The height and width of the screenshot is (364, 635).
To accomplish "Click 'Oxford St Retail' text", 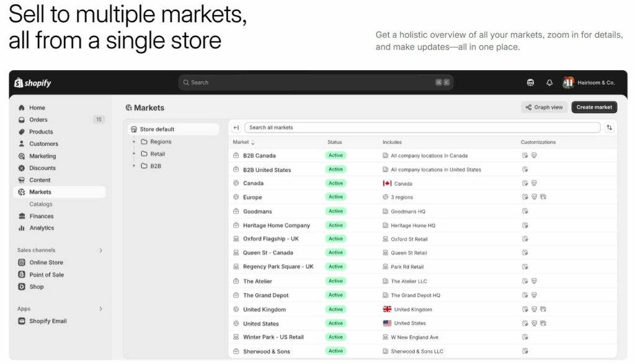I will click(409, 239).
